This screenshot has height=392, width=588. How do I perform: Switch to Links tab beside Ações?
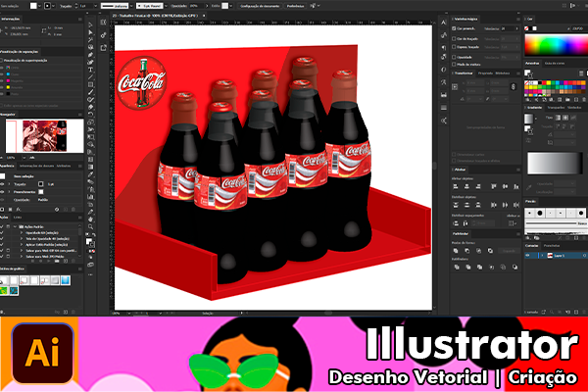point(18,218)
